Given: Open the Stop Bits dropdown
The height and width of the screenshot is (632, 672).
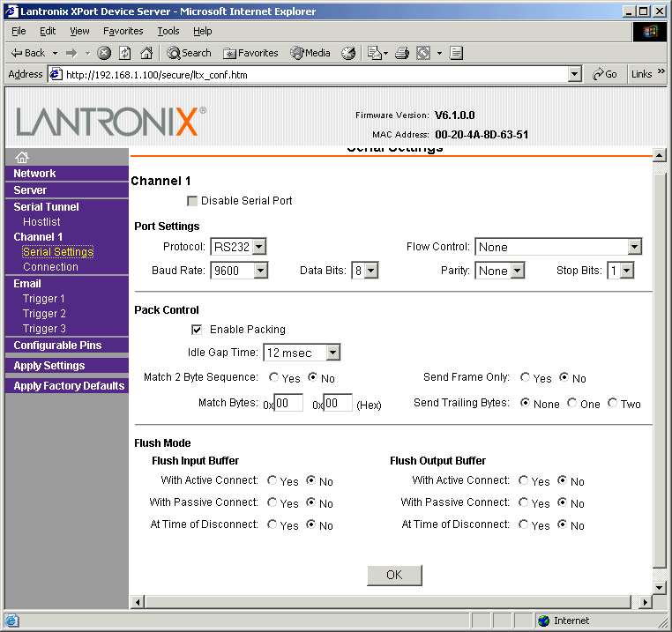Looking at the screenshot, I should [620, 271].
